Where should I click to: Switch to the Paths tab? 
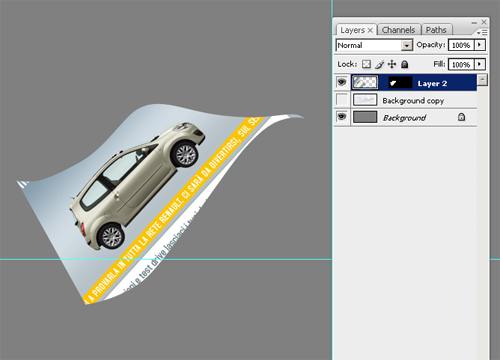[436, 30]
